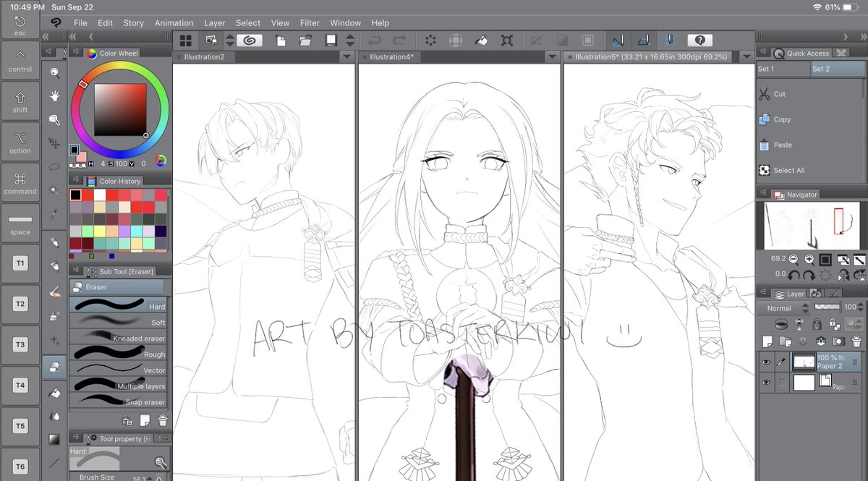The image size is (868, 481).
Task: Open the Illustration2 tab dropdown arrow
Action: 347,56
